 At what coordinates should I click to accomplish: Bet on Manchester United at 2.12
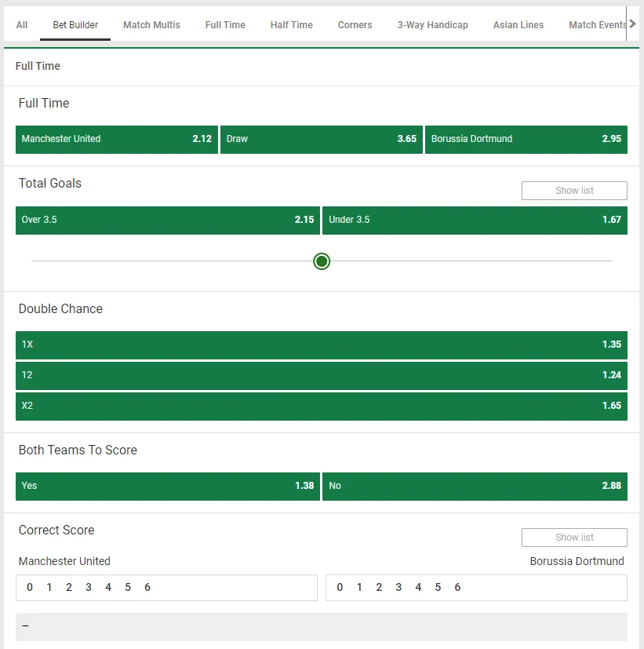[117, 139]
